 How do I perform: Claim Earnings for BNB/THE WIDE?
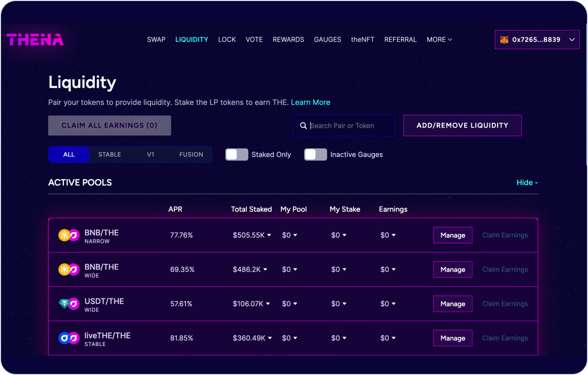(505, 269)
